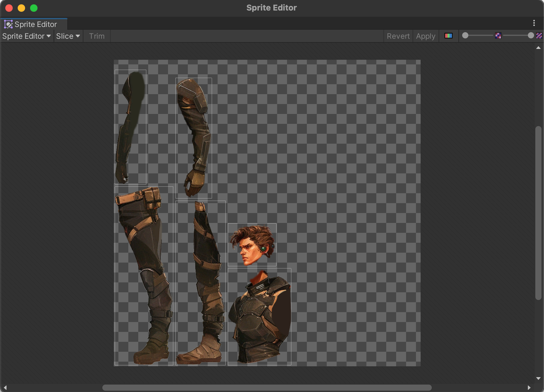This screenshot has height=392, width=544.
Task: Select the armored torso sprite
Action: point(259,317)
